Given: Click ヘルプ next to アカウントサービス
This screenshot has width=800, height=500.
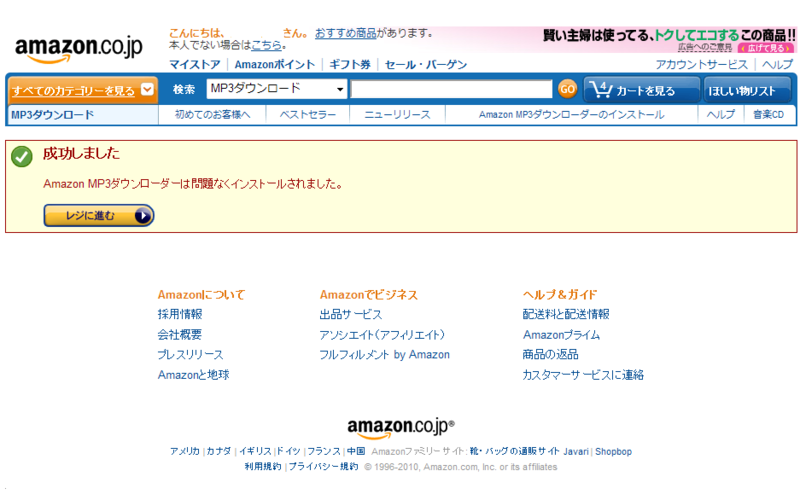Looking at the screenshot, I should point(777,64).
